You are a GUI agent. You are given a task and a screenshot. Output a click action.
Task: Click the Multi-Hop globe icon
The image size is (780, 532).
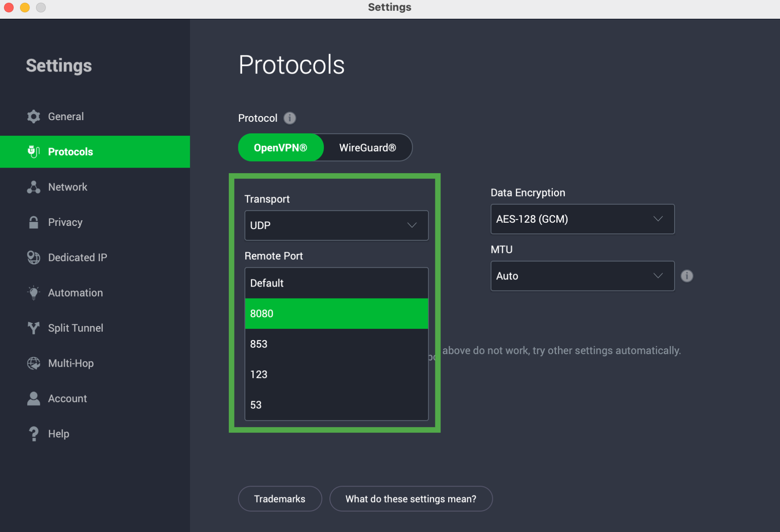(x=34, y=363)
